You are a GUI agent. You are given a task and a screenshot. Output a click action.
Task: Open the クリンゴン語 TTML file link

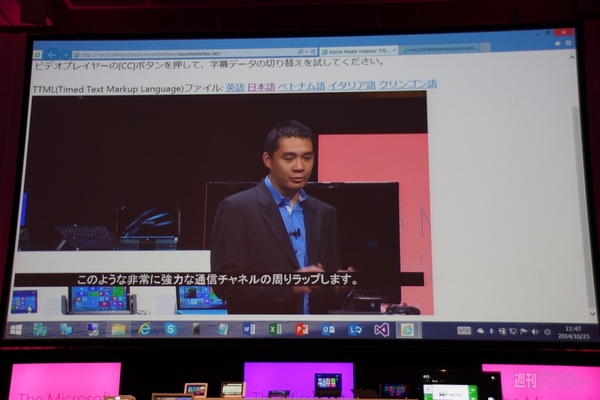pos(408,84)
